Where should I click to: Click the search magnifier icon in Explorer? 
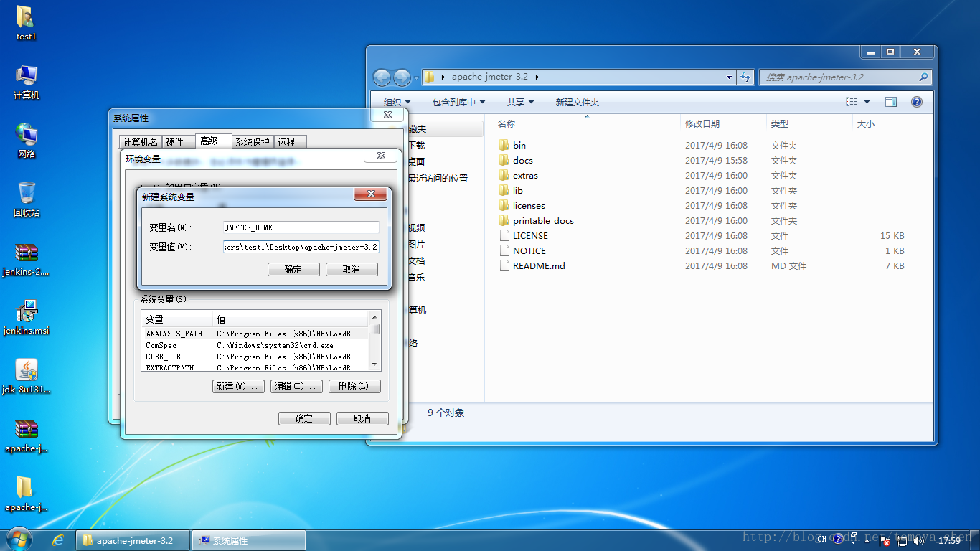point(924,77)
